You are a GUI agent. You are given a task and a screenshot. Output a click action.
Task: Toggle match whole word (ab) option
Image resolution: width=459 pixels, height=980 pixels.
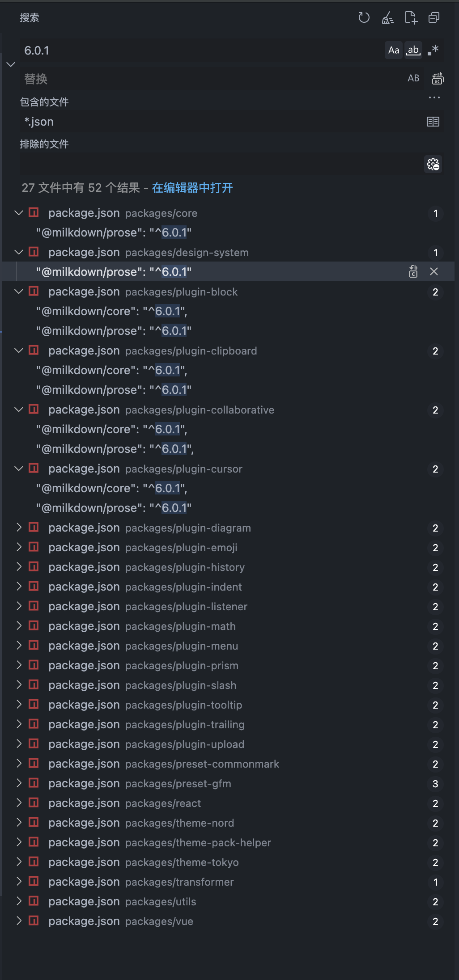point(413,50)
